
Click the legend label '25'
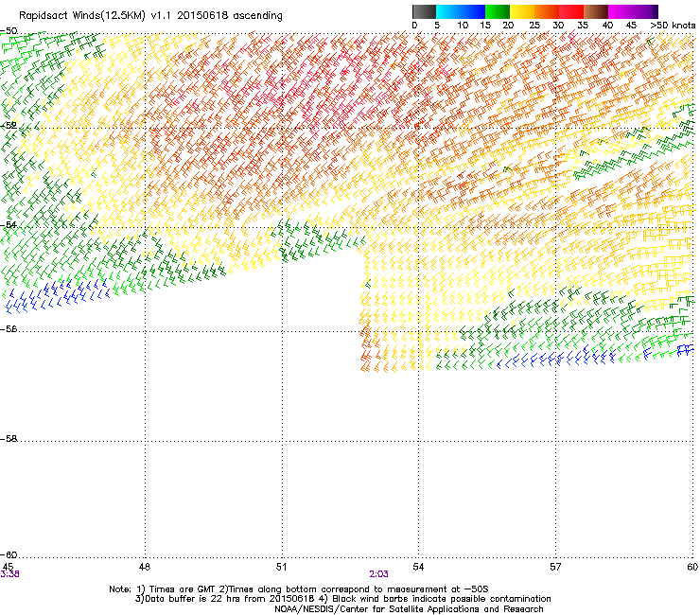point(534,26)
